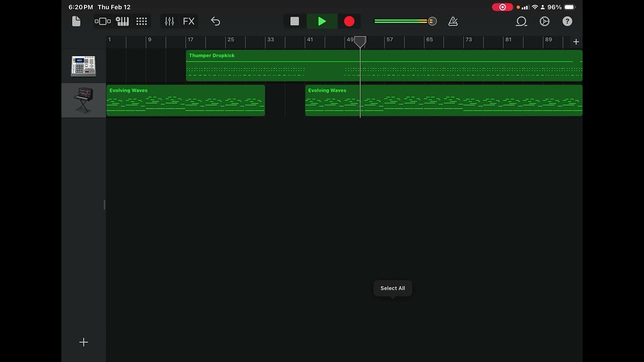Jump to bar 65 on the ruler
This screenshot has width=644, height=362.
429,40
